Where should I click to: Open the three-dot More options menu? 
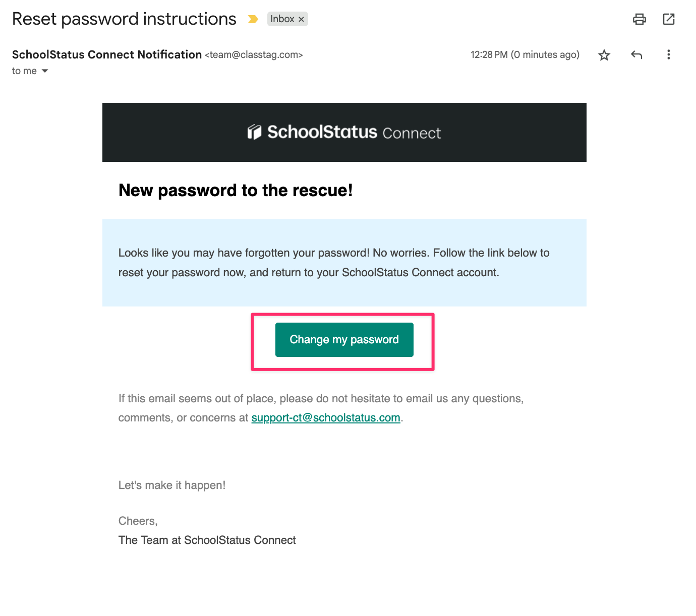[669, 54]
